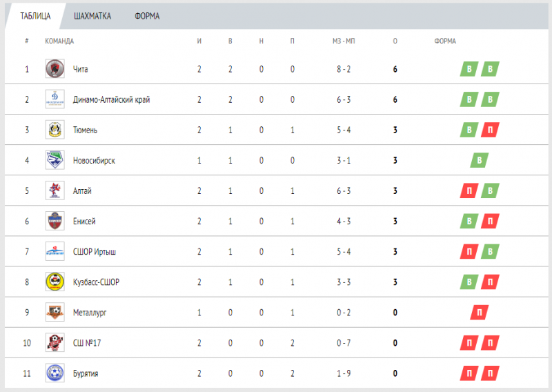Screen dimensions: 552x392
Task: Click the Енисей team crest
Action: click(x=55, y=221)
